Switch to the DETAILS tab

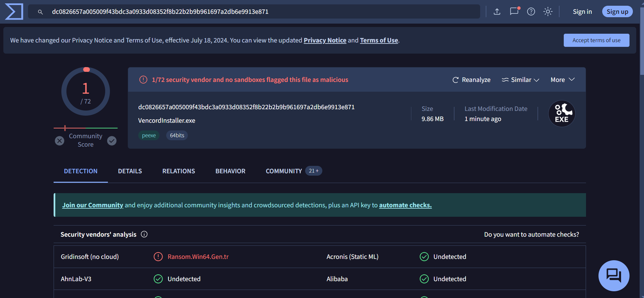pyautogui.click(x=130, y=171)
